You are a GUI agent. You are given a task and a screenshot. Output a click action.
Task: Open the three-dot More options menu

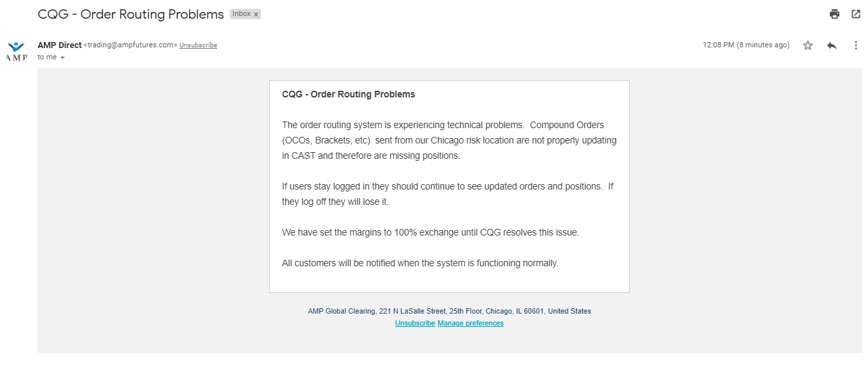click(856, 45)
